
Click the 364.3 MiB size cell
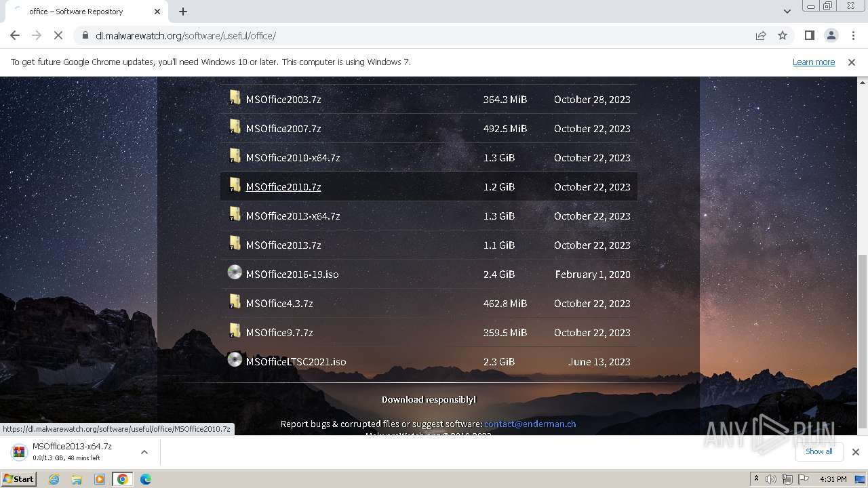click(x=505, y=99)
